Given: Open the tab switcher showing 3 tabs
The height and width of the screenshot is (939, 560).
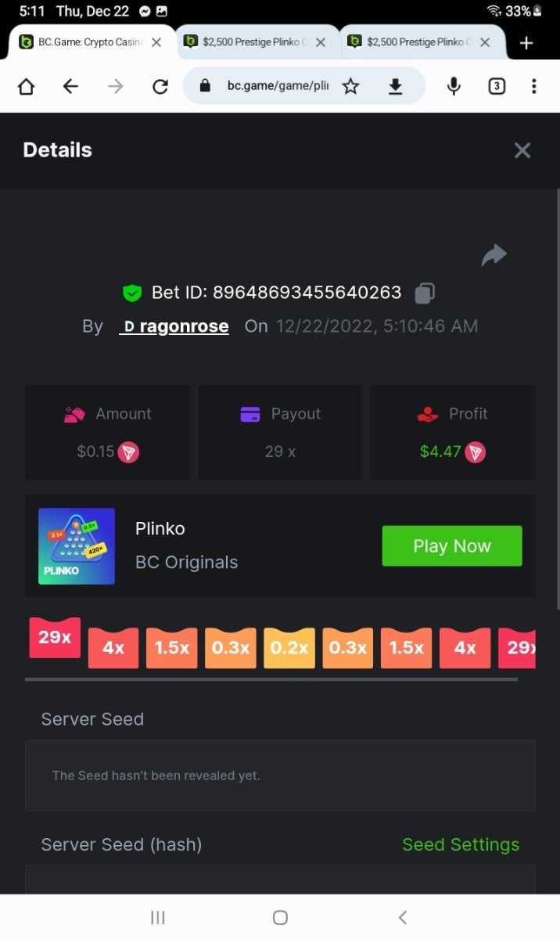Looking at the screenshot, I should pos(497,86).
